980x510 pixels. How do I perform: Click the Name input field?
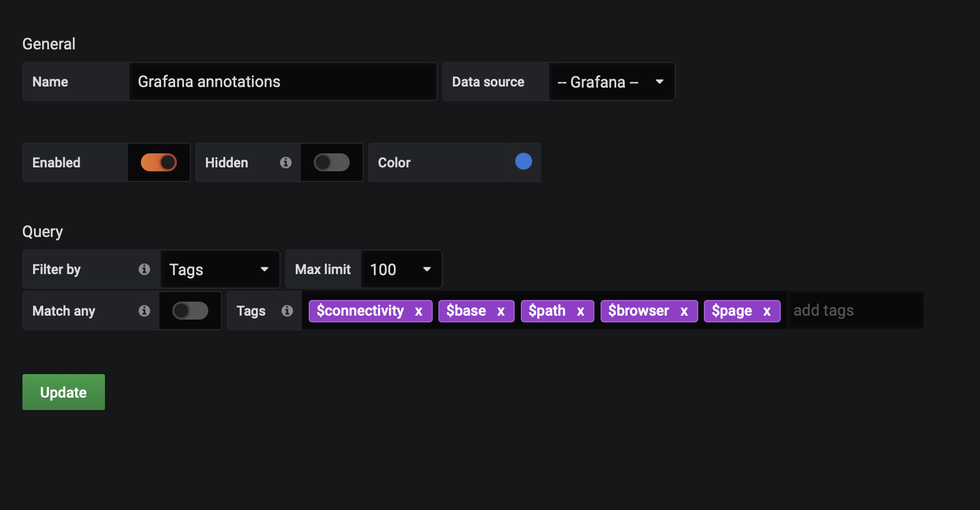click(x=283, y=81)
